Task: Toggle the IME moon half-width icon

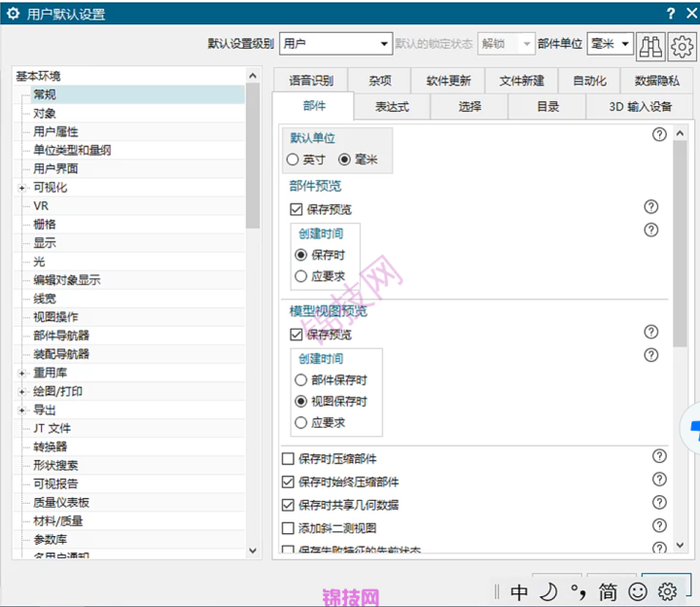Action: pos(549,590)
